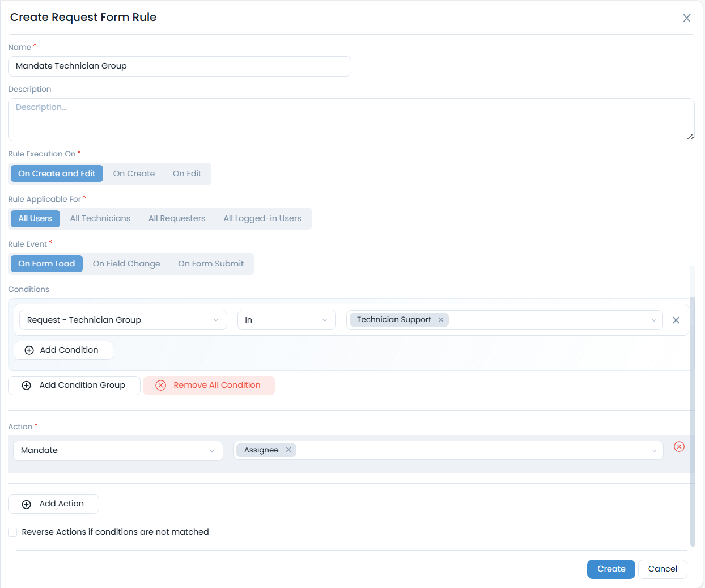The image size is (705, 588).
Task: Enable the Reverse Actions checkbox
Action: 12,532
